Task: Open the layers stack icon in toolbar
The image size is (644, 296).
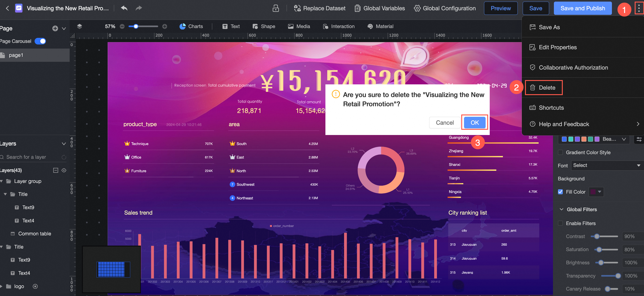Action: [x=79, y=26]
